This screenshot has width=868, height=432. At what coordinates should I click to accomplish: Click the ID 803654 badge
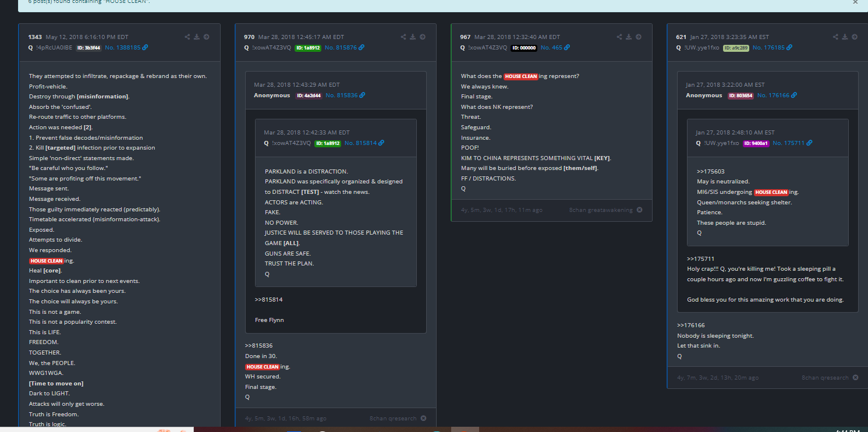pyautogui.click(x=741, y=95)
